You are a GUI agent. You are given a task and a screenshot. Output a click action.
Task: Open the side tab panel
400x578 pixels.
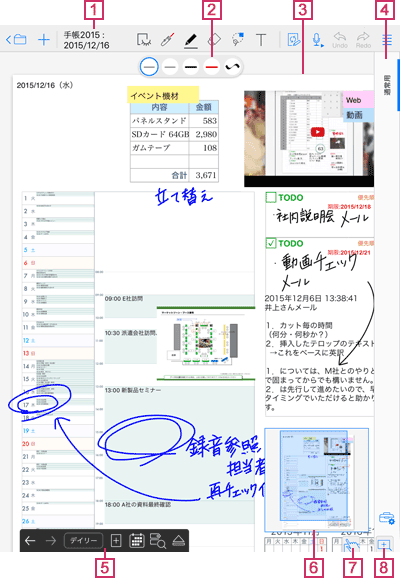pyautogui.click(x=387, y=85)
